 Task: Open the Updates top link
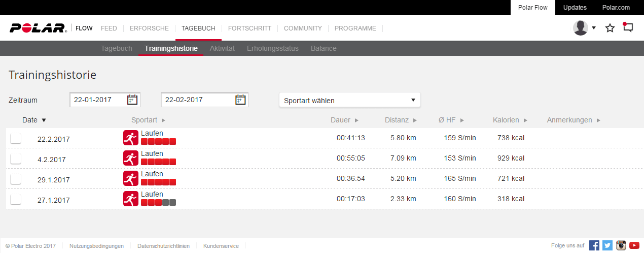575,8
